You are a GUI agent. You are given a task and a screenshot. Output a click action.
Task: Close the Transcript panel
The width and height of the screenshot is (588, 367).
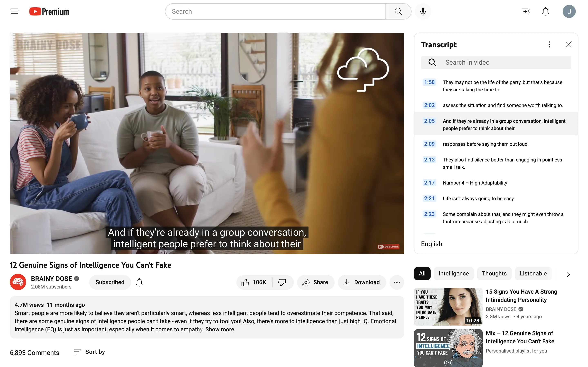point(569,44)
